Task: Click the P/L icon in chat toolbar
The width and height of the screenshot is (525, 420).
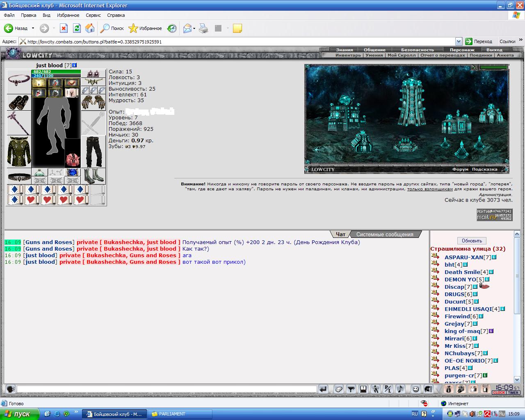Action: coord(388,389)
